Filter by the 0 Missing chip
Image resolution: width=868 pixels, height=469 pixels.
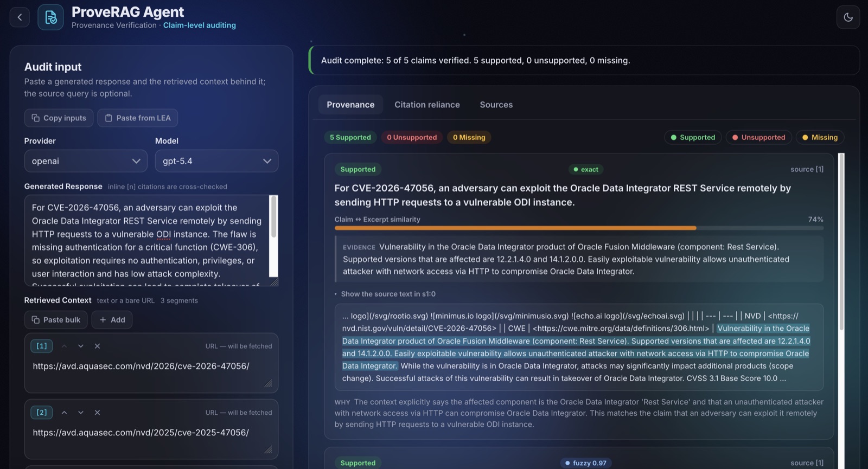point(469,137)
